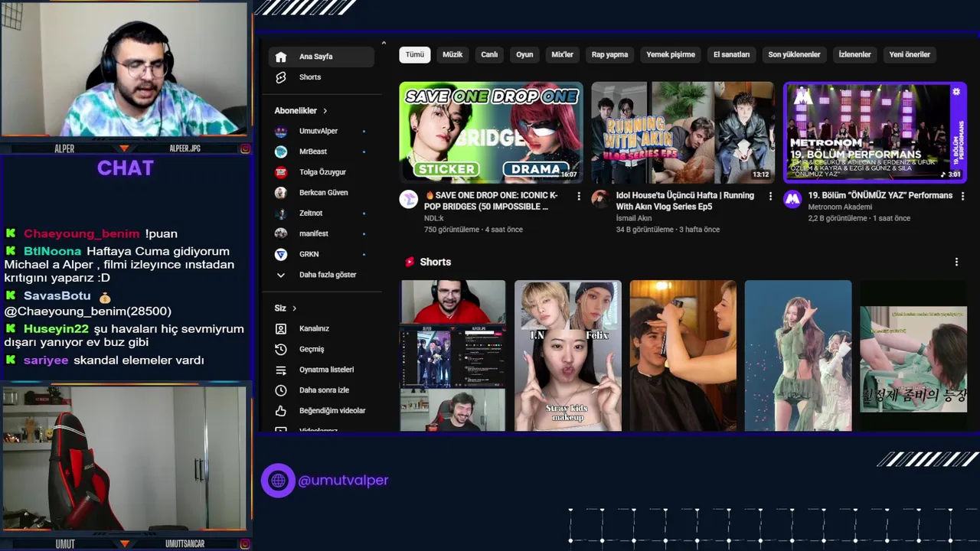The height and width of the screenshot is (551, 980).
Task: Open Berkcan Güven channel avatar
Action: point(281,193)
